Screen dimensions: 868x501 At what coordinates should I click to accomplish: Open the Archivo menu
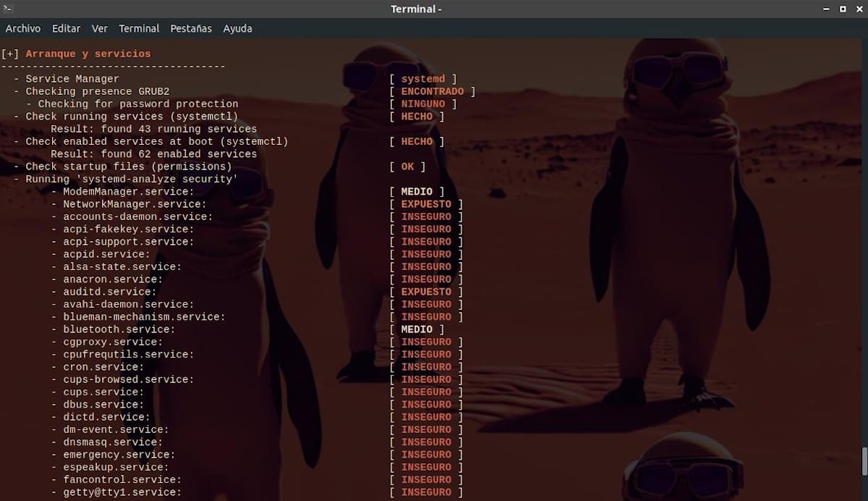[x=23, y=28]
